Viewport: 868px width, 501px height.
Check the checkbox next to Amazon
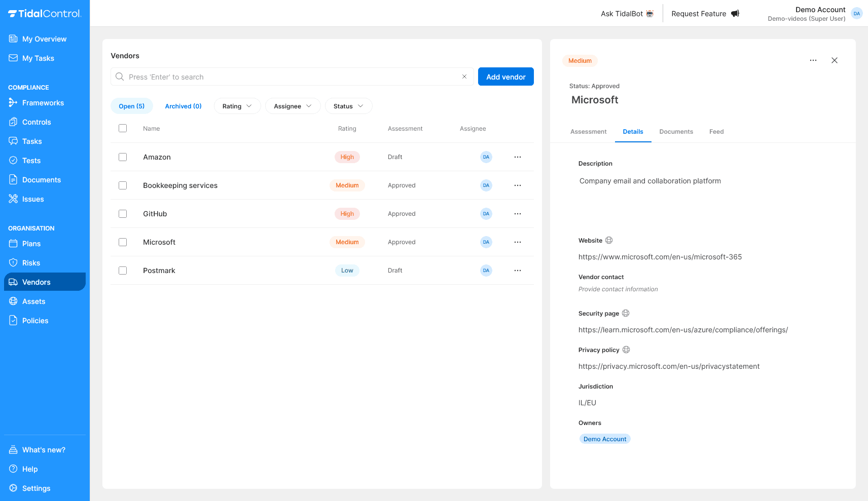[123, 157]
